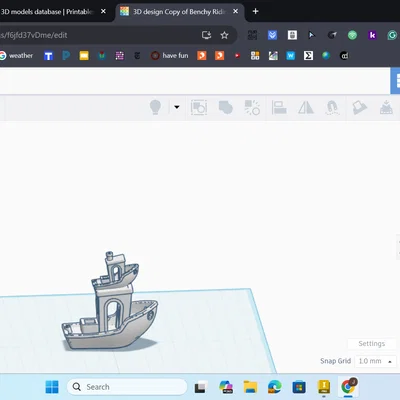Click the green circle extension icon

[352, 35]
